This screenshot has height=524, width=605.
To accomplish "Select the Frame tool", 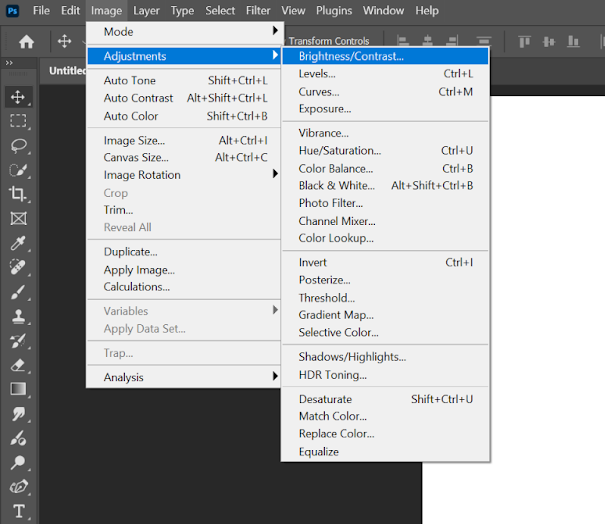I will (18, 218).
